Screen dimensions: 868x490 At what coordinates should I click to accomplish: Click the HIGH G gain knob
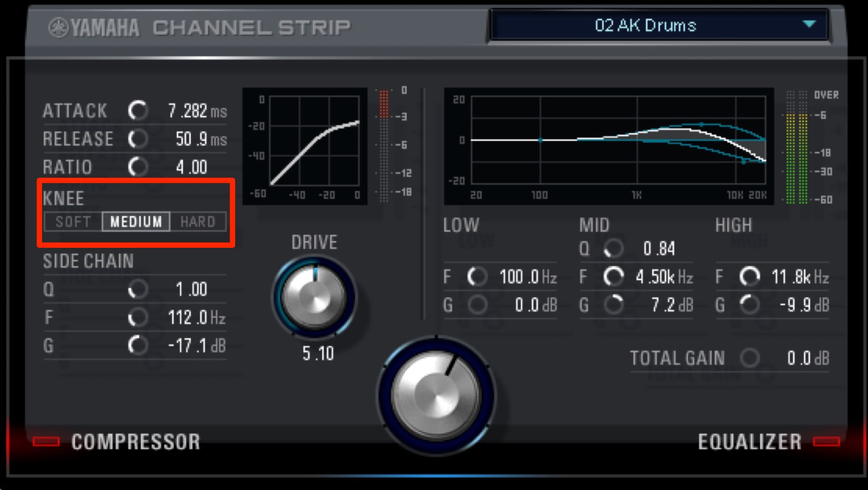tap(749, 305)
